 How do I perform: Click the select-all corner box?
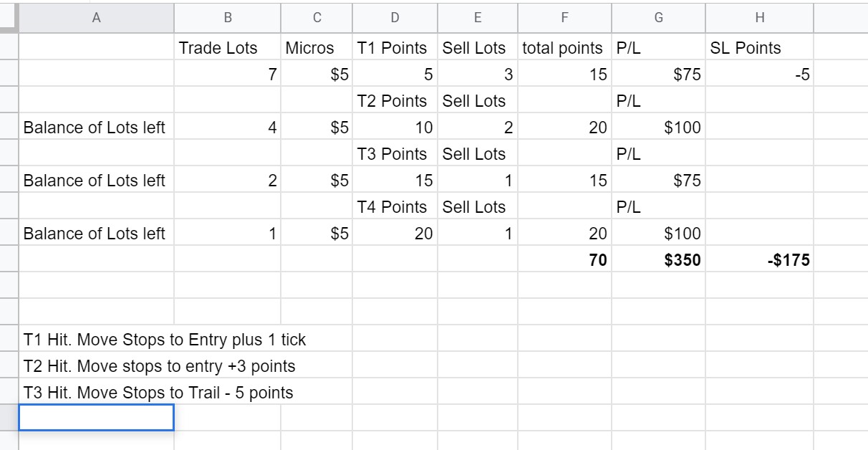point(9,18)
